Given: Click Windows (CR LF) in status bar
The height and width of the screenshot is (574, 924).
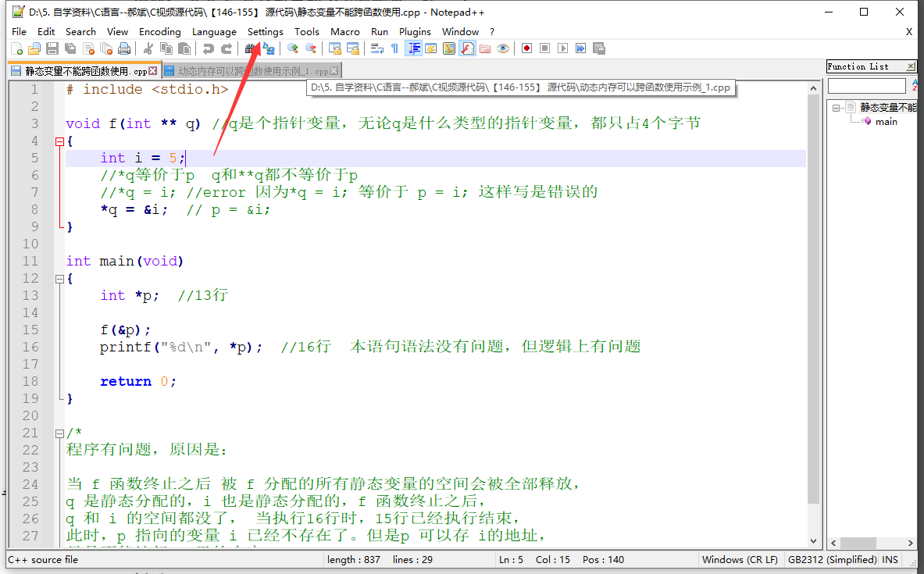Looking at the screenshot, I should point(740,560).
